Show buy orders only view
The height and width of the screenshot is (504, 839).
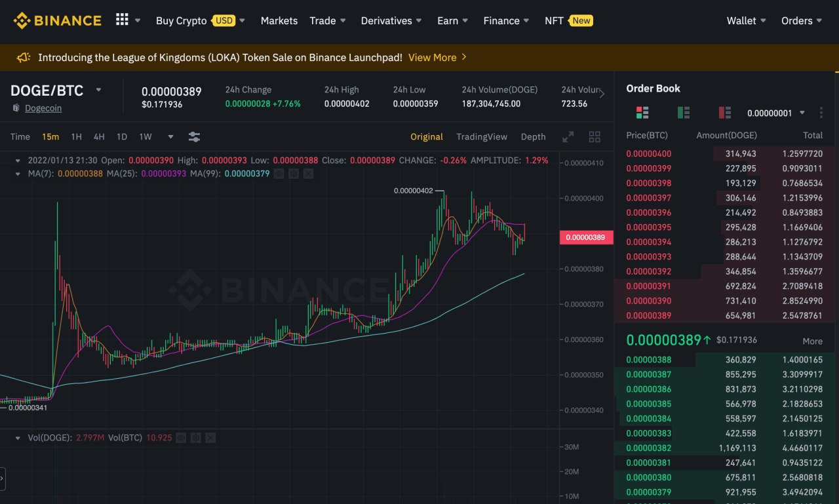(x=684, y=113)
